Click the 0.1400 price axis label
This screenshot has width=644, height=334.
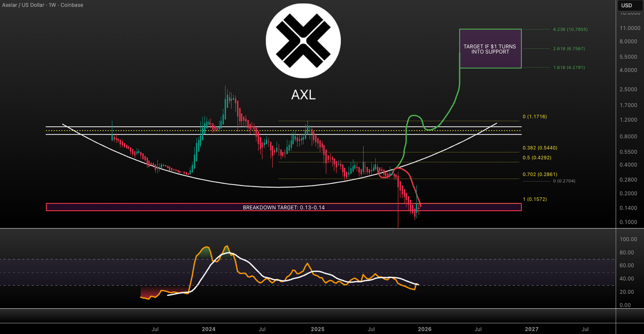click(628, 208)
